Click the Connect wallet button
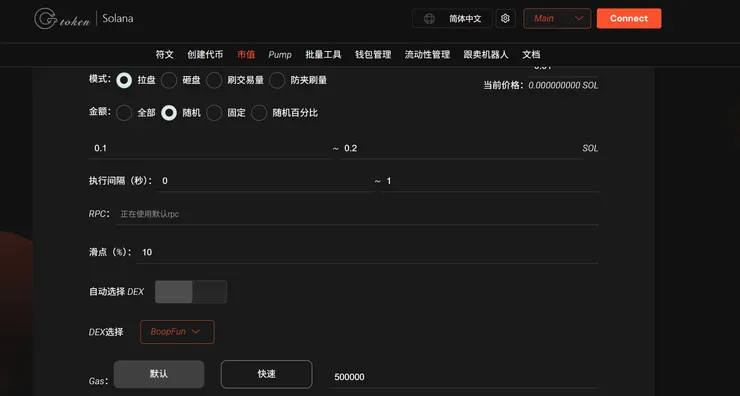The image size is (740, 396). [x=629, y=18]
